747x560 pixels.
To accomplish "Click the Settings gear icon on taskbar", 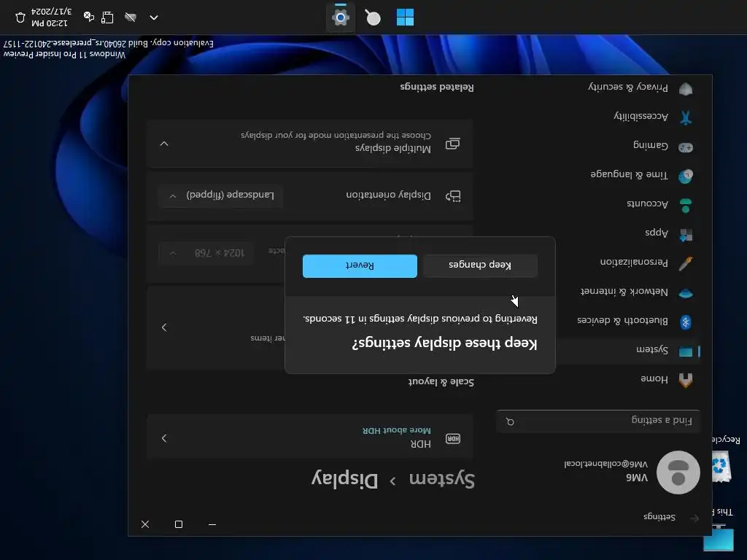I will (340, 17).
